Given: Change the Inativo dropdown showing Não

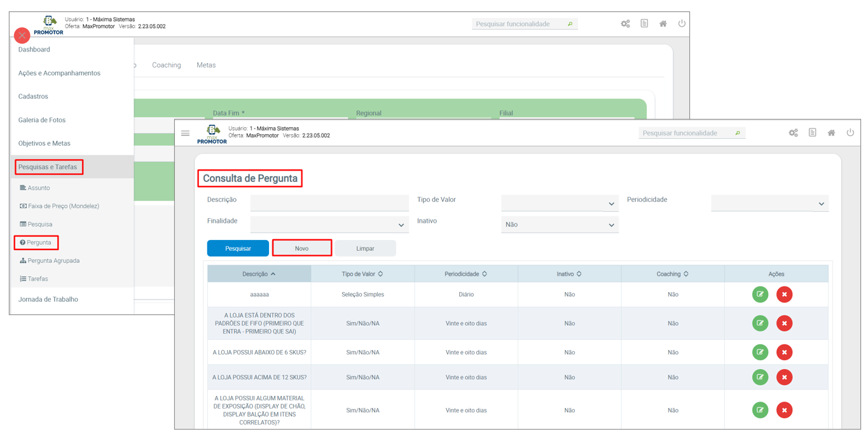Looking at the screenshot, I should 560,225.
